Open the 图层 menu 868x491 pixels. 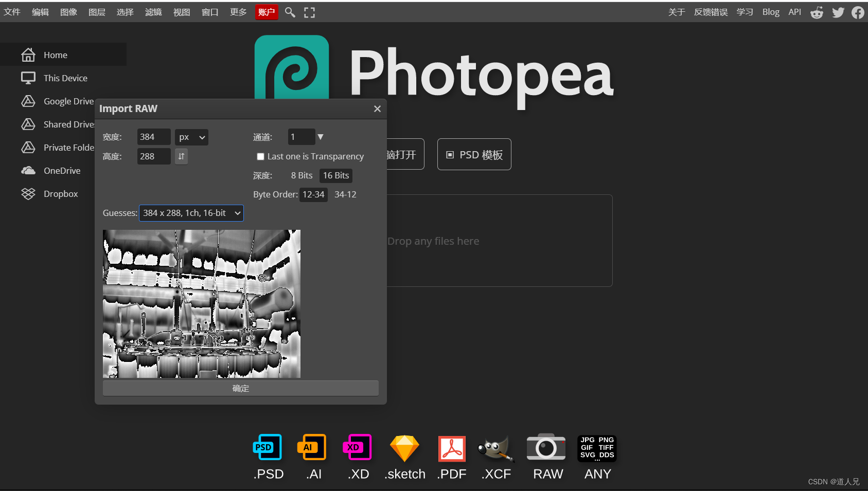pos(97,12)
